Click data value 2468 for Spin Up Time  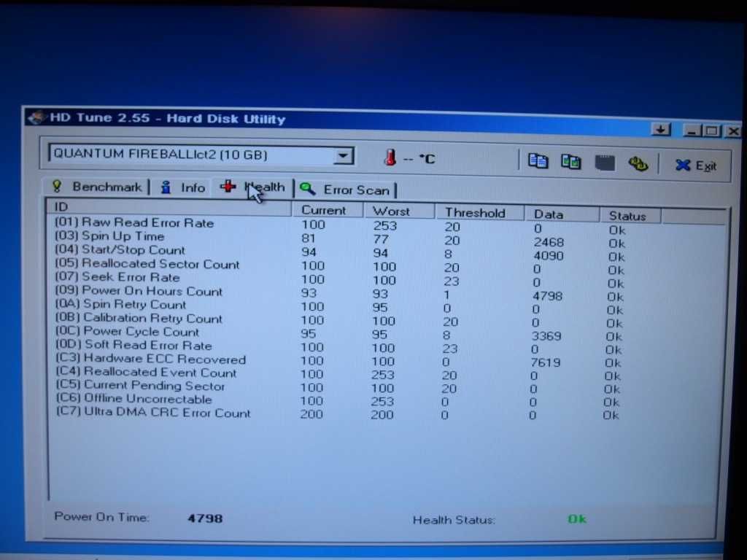click(x=549, y=242)
